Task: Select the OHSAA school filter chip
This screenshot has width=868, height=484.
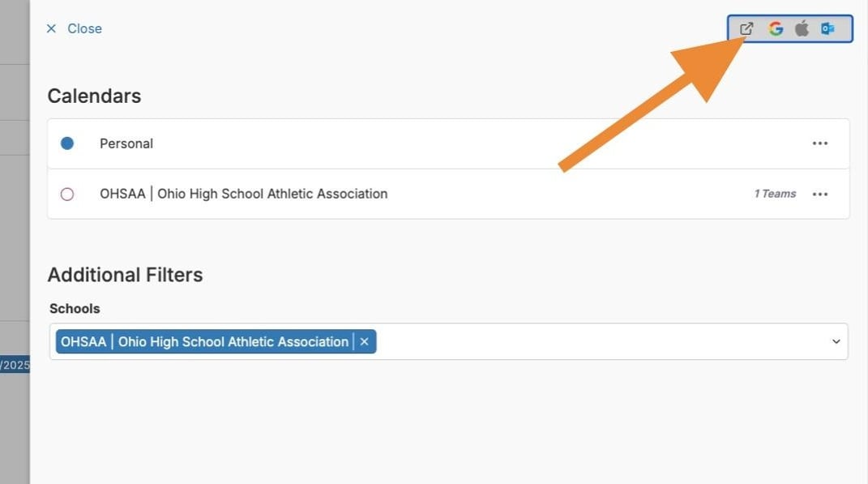Action: (204, 342)
